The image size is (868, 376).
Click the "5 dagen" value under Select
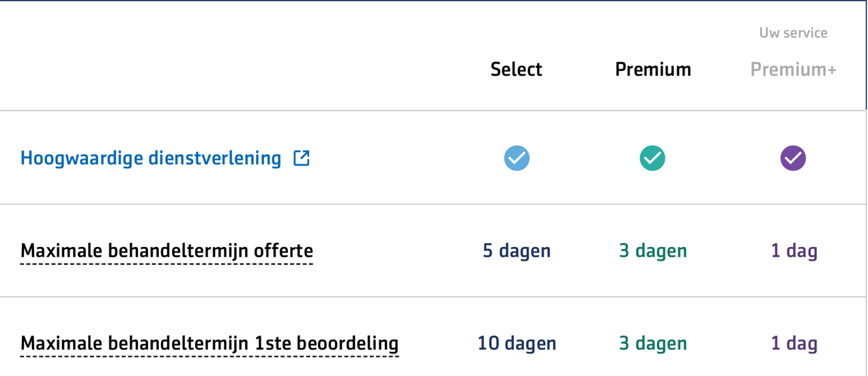click(x=517, y=251)
